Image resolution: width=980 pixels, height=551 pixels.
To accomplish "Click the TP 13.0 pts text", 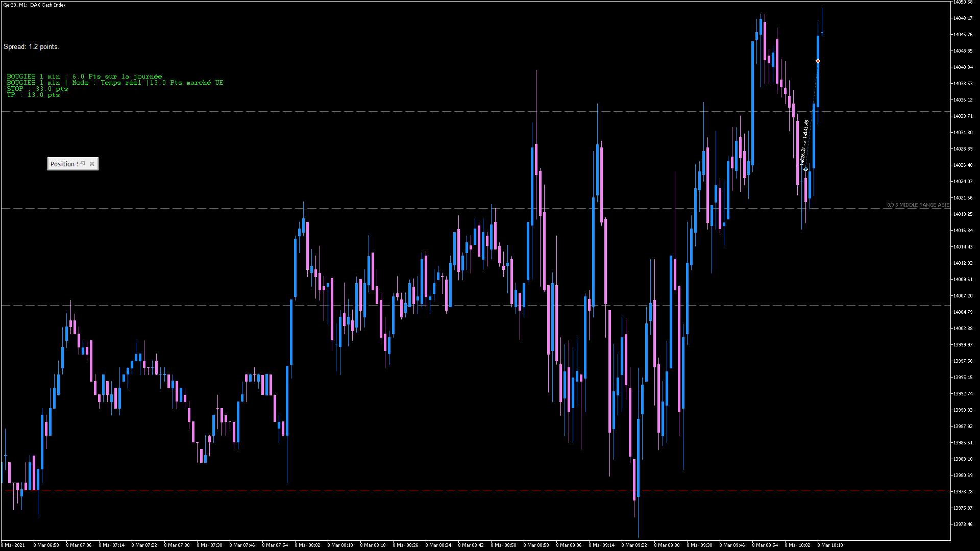I will click(x=33, y=95).
